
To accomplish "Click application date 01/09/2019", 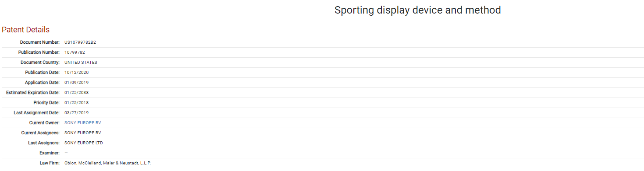I will [x=76, y=83].
